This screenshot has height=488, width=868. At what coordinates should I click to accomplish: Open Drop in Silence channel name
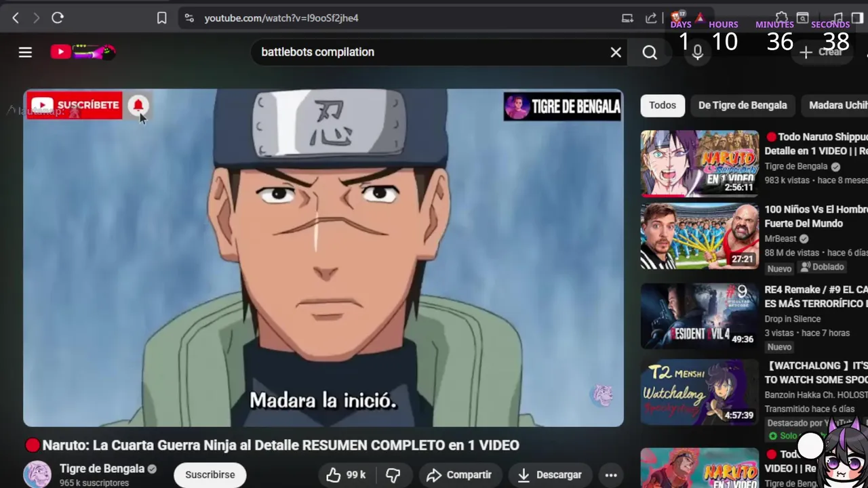(x=793, y=319)
